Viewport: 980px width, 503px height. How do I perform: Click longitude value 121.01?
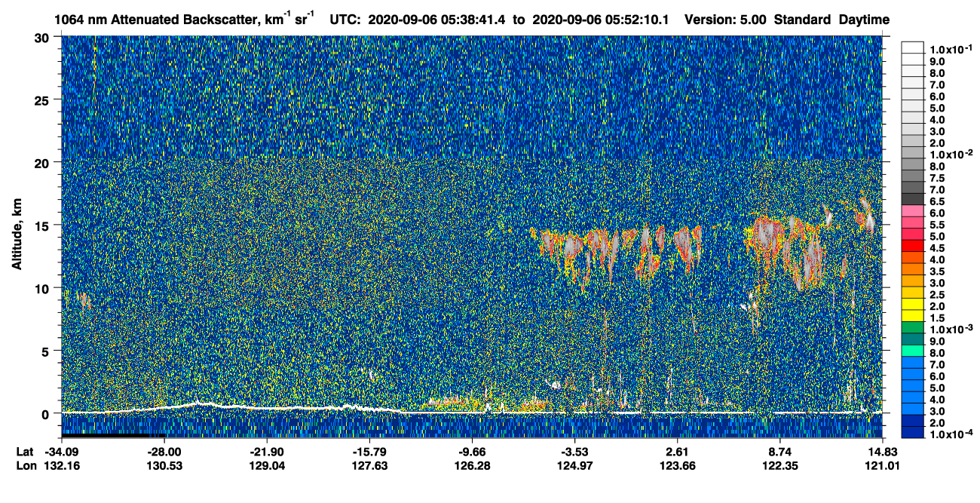tap(882, 465)
